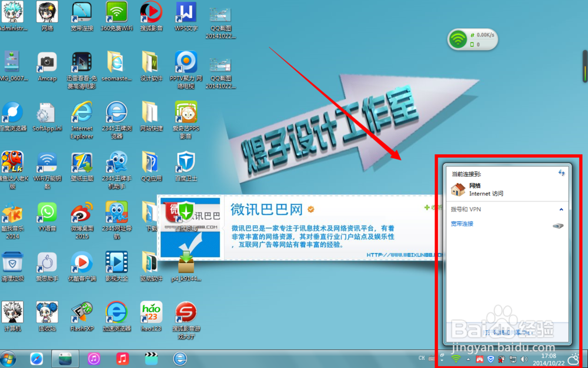Open the clapperboard video taskbar icon
588x368 pixels.
pos(151,359)
